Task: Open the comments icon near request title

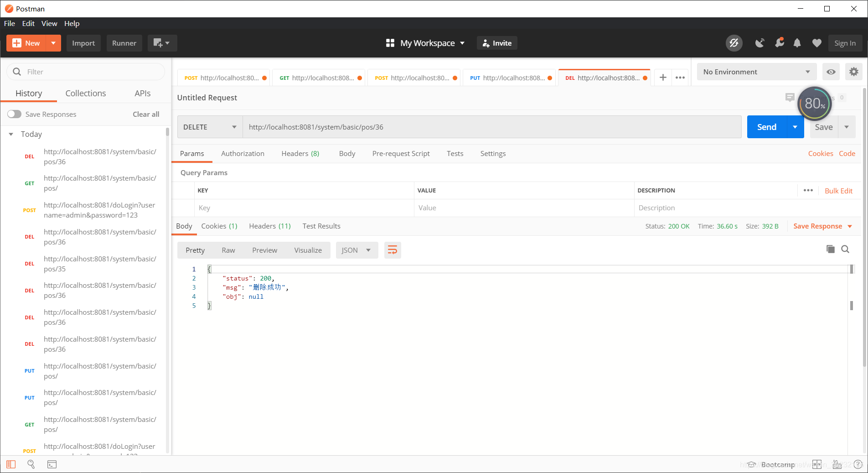Action: [790, 97]
